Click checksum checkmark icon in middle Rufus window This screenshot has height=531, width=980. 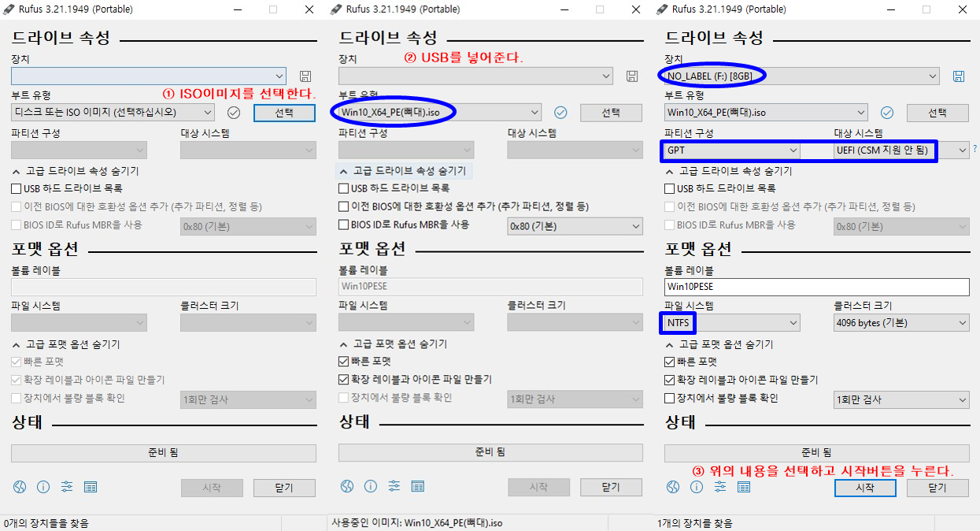point(560,113)
